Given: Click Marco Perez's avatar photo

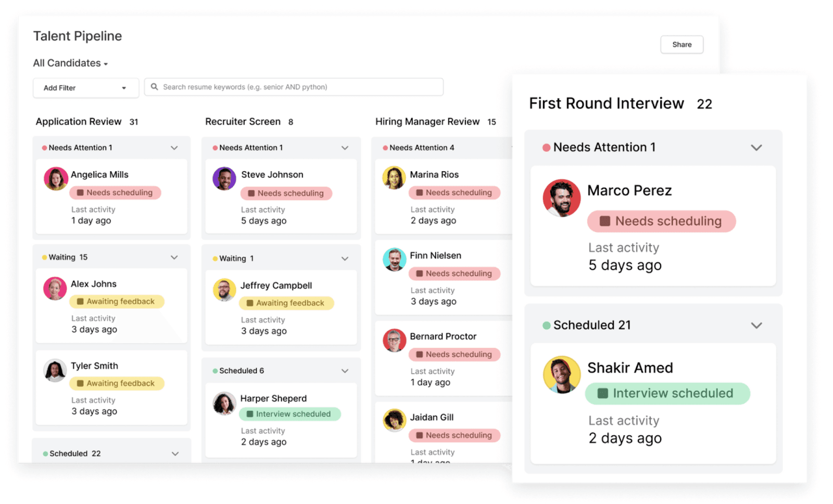Looking at the screenshot, I should [x=561, y=198].
